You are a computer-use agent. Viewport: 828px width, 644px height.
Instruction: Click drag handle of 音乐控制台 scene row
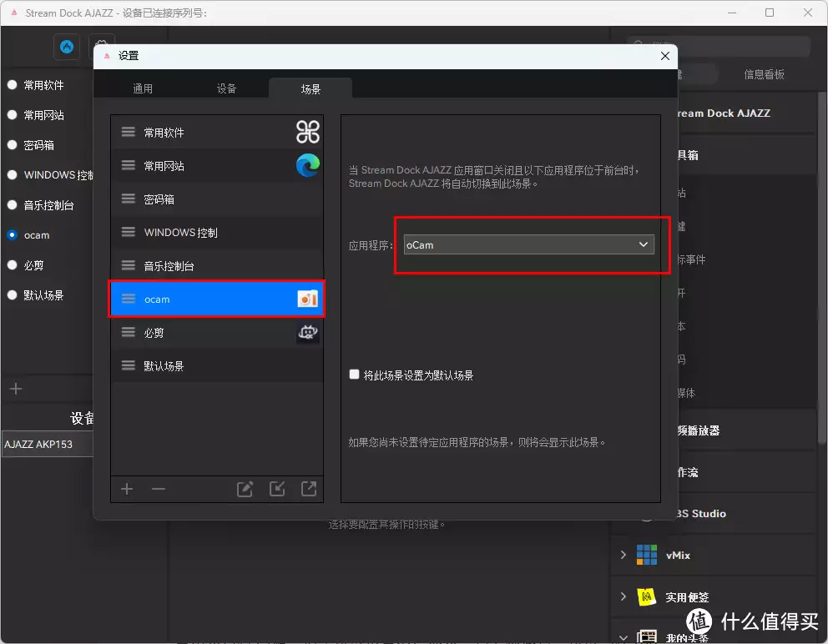129,265
